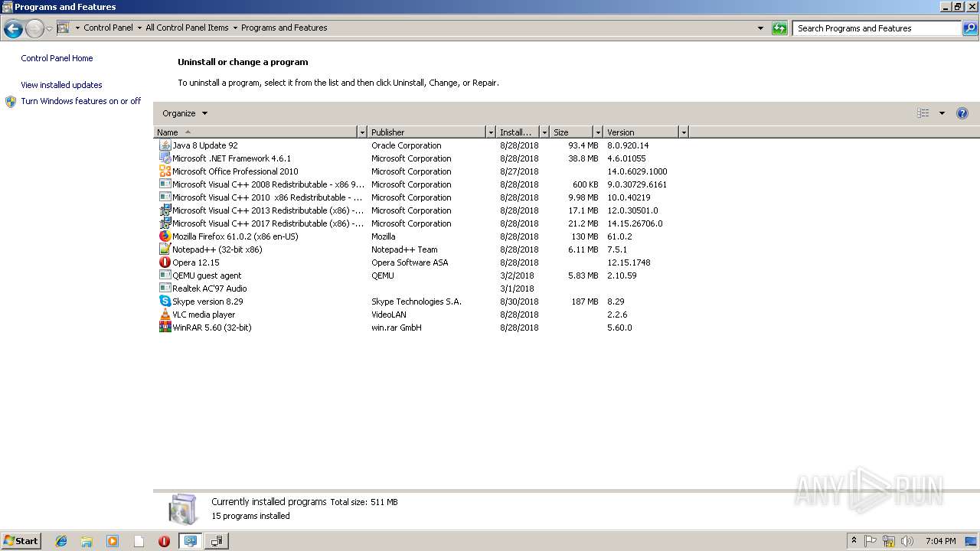Sort by the Publisher column header
The height and width of the screenshot is (551, 980).
pyautogui.click(x=427, y=132)
